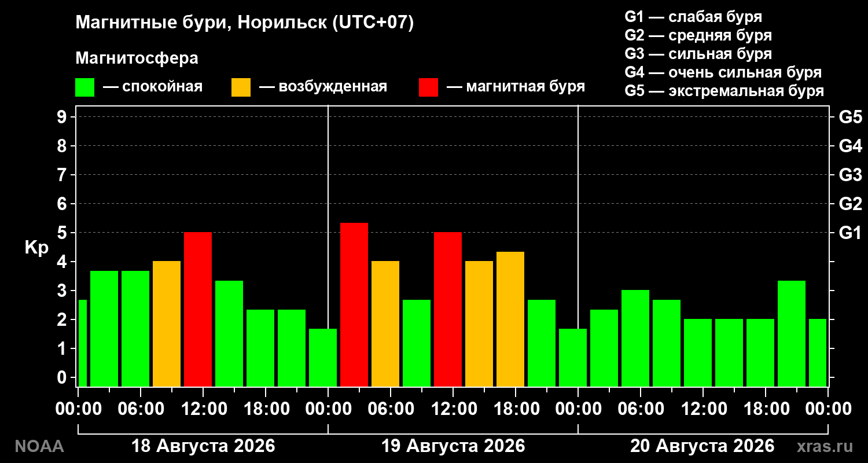Click the '19 Августа 2026' date label
868x463 pixels.
pos(453,446)
